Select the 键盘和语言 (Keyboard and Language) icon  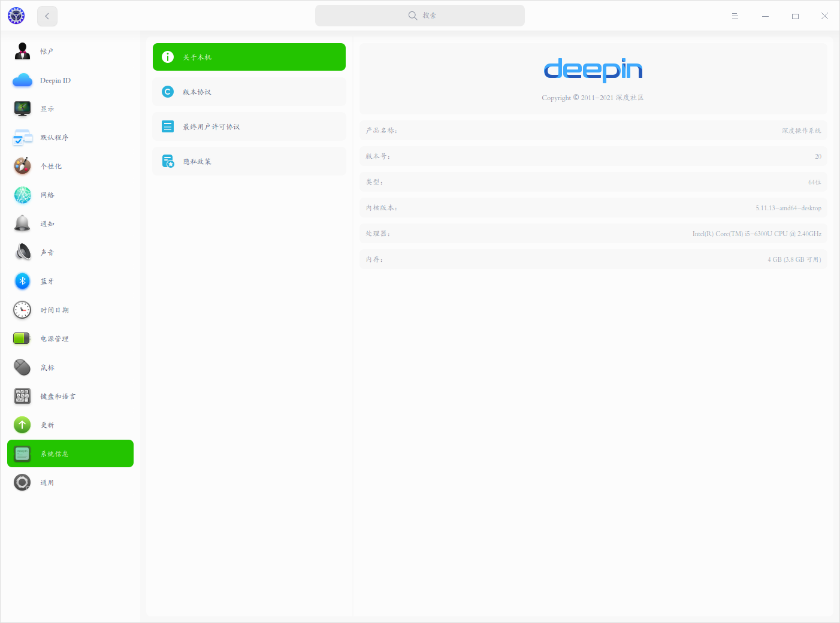point(23,396)
